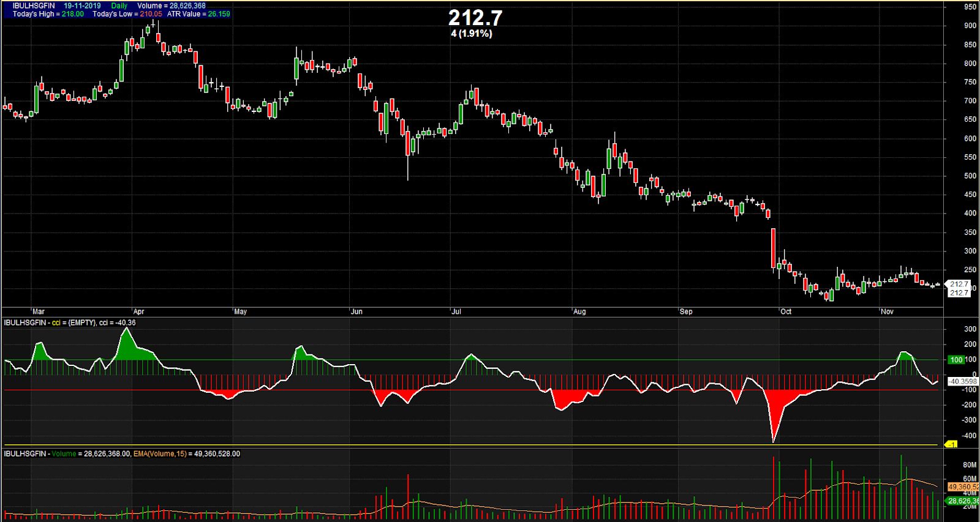Click the IBULHSGFIN ticker symbol in header

[34, 6]
